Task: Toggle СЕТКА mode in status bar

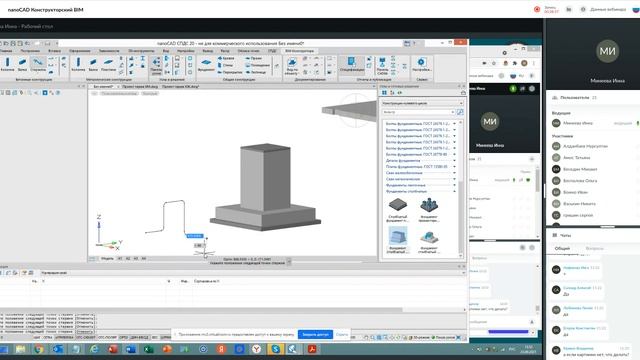Action: point(48,338)
